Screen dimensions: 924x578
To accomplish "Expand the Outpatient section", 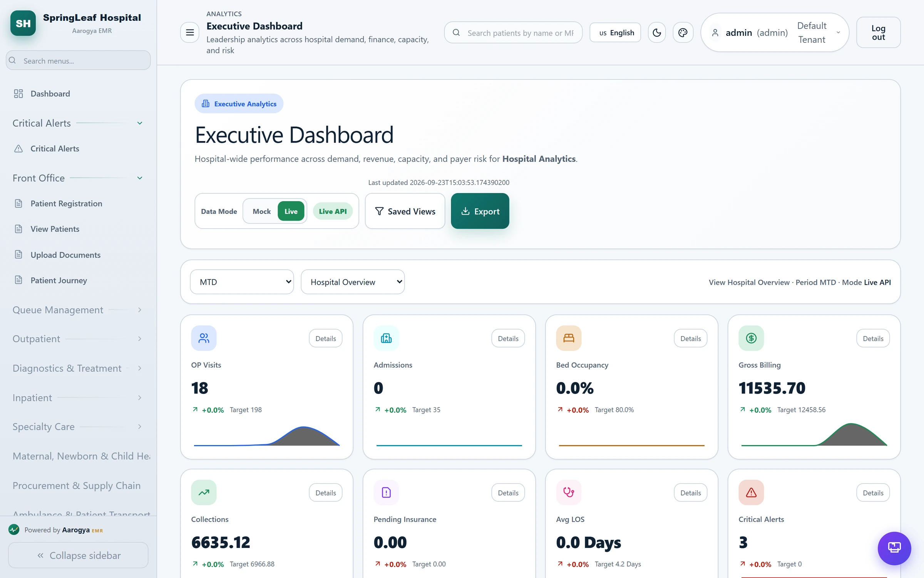I will click(x=140, y=339).
